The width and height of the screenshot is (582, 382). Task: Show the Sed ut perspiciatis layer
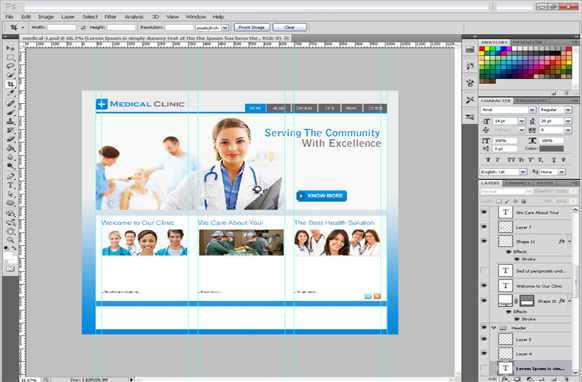(x=484, y=271)
